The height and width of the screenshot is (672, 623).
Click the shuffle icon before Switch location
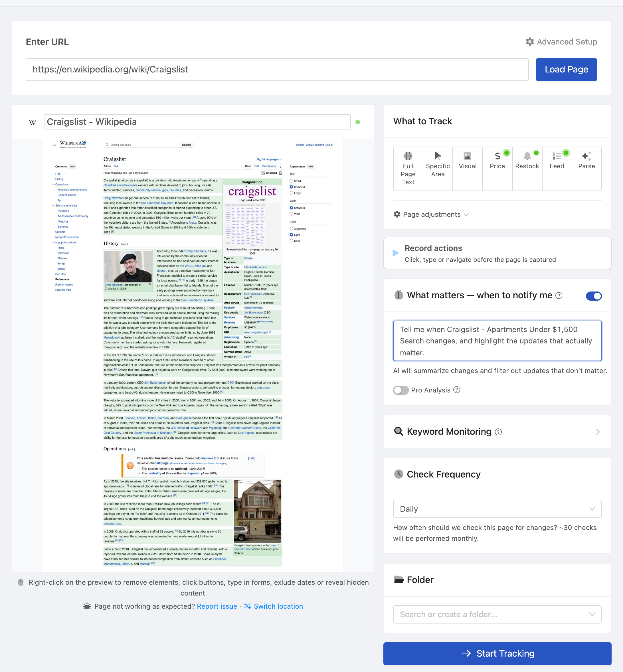click(x=247, y=606)
